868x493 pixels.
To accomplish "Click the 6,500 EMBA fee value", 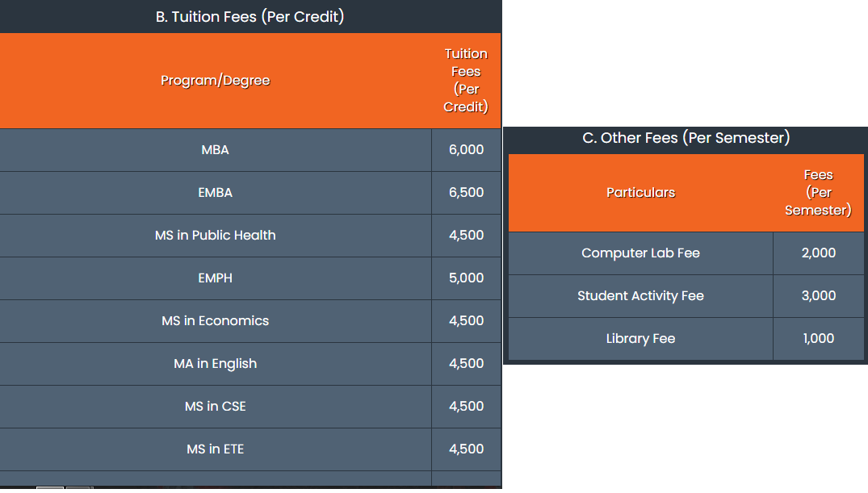I will tap(466, 193).
